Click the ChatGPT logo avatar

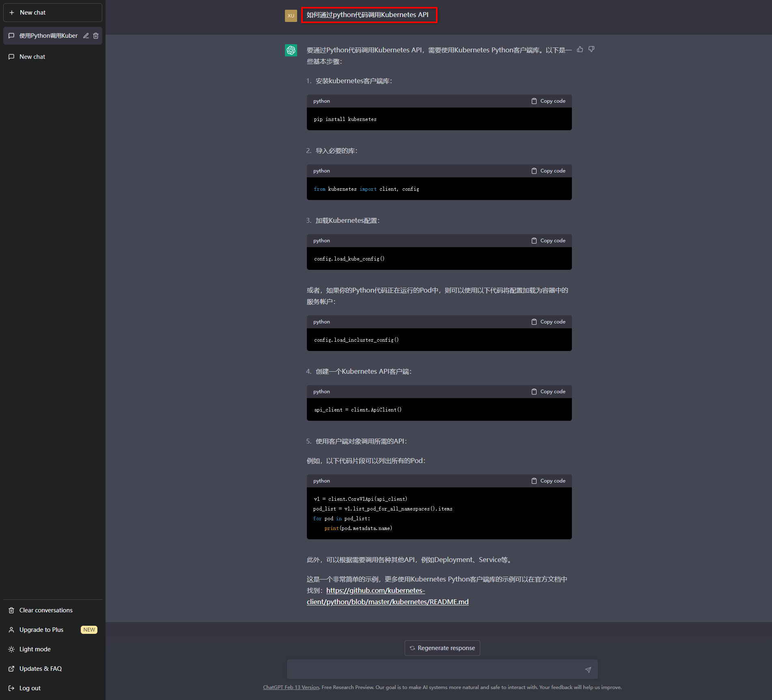point(291,50)
